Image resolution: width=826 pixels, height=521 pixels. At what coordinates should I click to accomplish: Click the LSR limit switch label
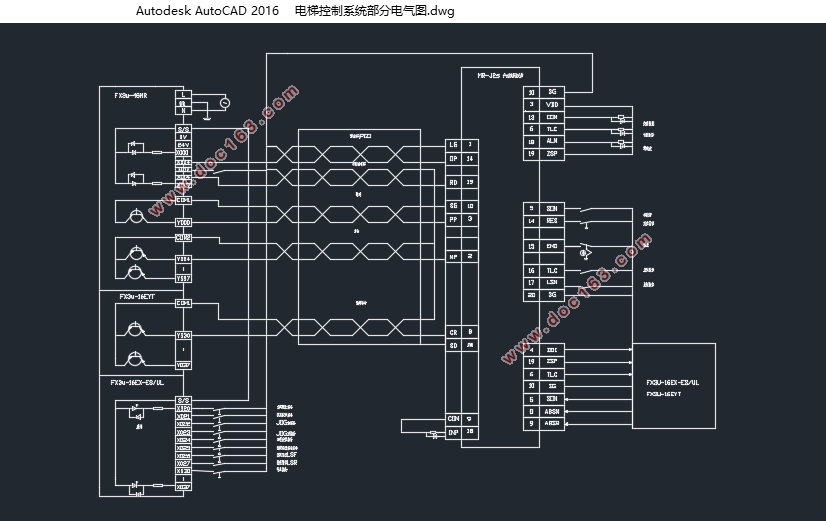[x=287, y=463]
